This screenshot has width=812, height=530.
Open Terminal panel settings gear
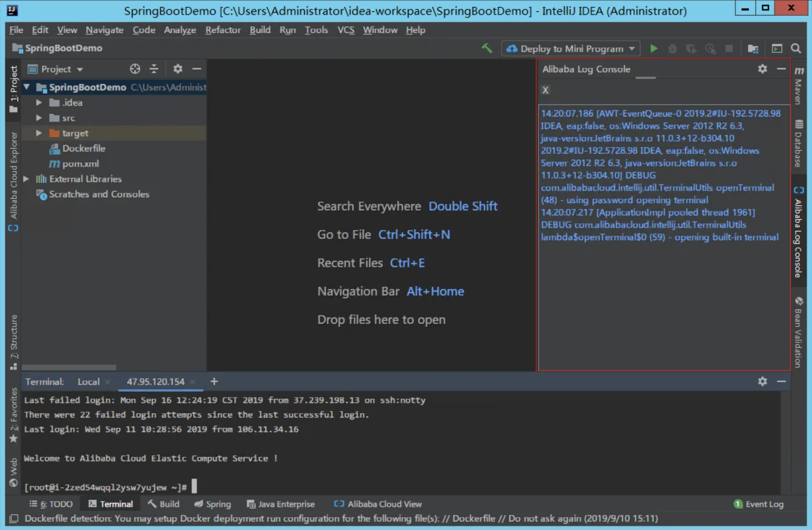tap(762, 381)
